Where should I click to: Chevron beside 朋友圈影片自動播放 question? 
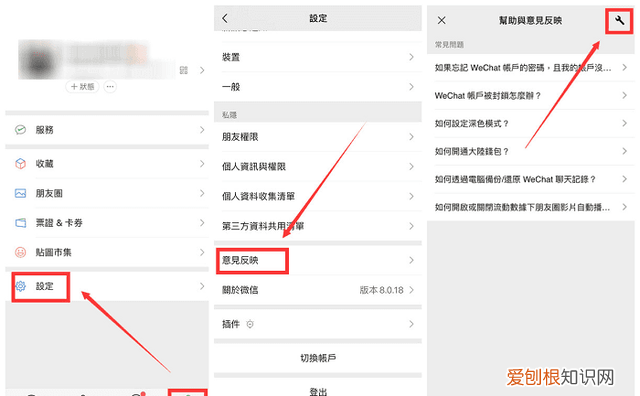coord(624,207)
